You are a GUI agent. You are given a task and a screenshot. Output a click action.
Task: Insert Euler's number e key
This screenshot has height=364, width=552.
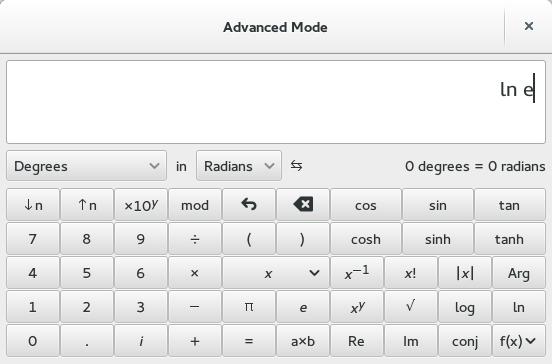point(303,307)
